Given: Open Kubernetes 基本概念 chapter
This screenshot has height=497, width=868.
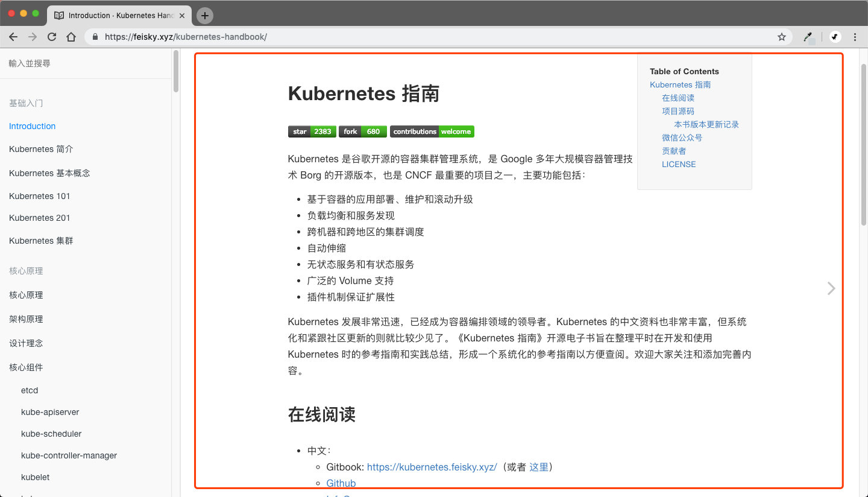Looking at the screenshot, I should (49, 173).
